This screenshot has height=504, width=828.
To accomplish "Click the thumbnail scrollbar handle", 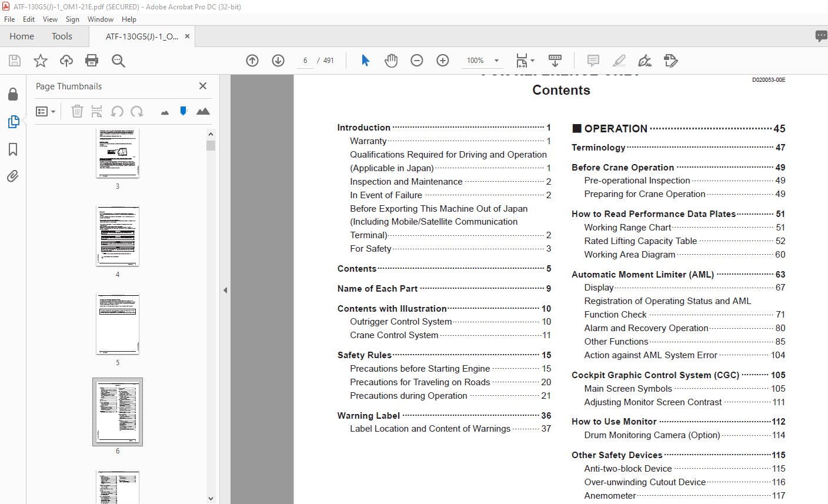I will [211, 145].
